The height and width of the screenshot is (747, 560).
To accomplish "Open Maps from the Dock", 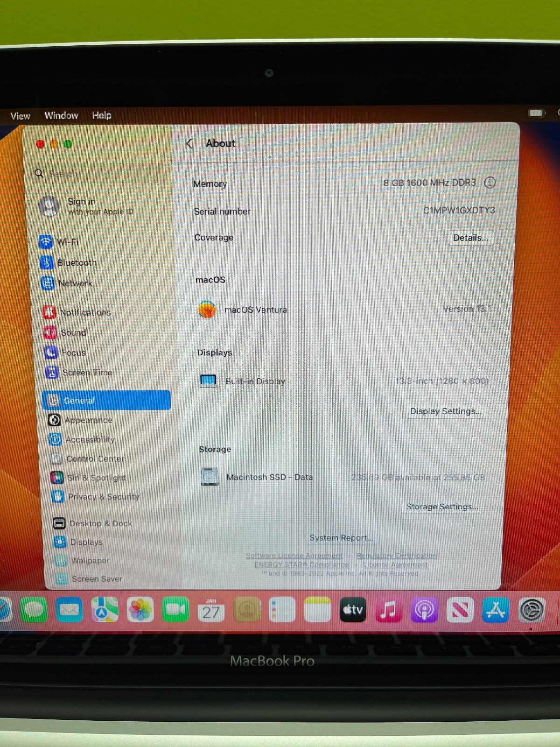I will 105,610.
